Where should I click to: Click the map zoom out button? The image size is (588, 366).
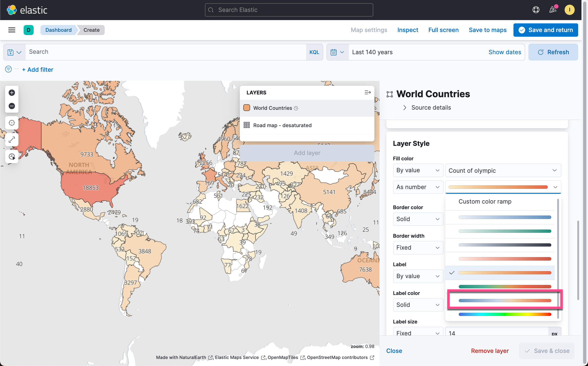tap(12, 106)
